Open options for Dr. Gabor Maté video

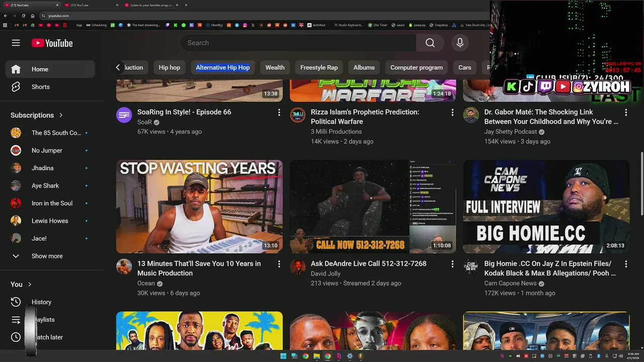point(626,113)
